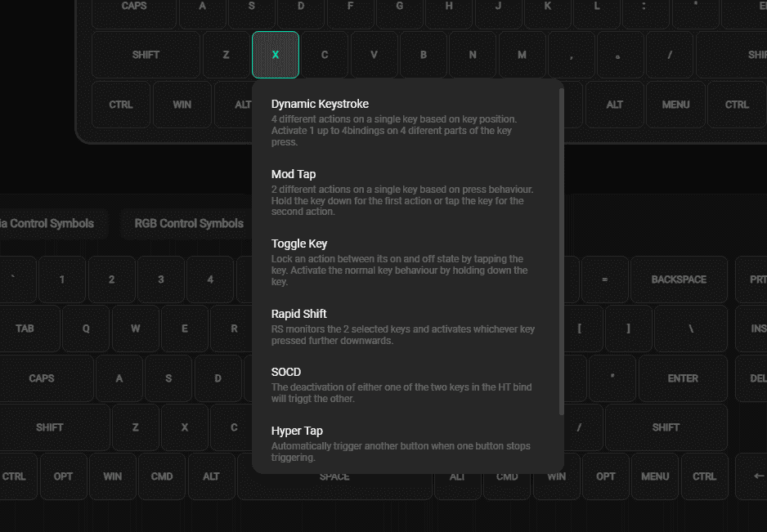
Task: Pick the left arrow key in lower picker
Action: click(753, 476)
